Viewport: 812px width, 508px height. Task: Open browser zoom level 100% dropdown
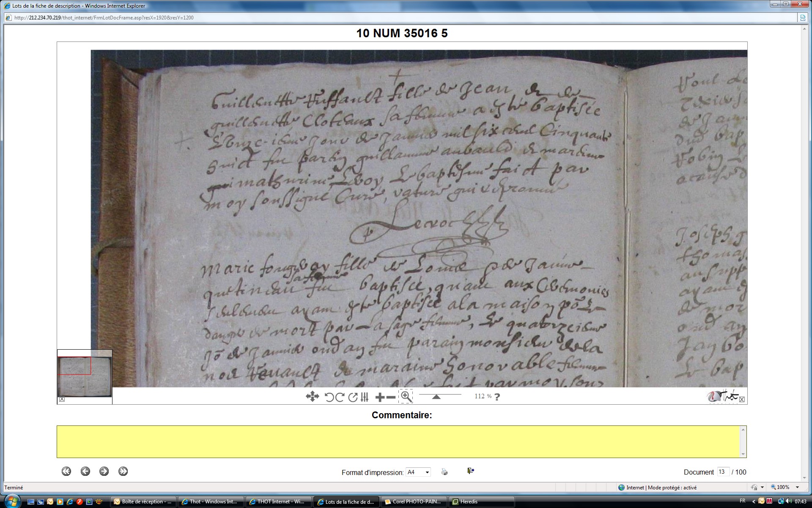click(798, 488)
